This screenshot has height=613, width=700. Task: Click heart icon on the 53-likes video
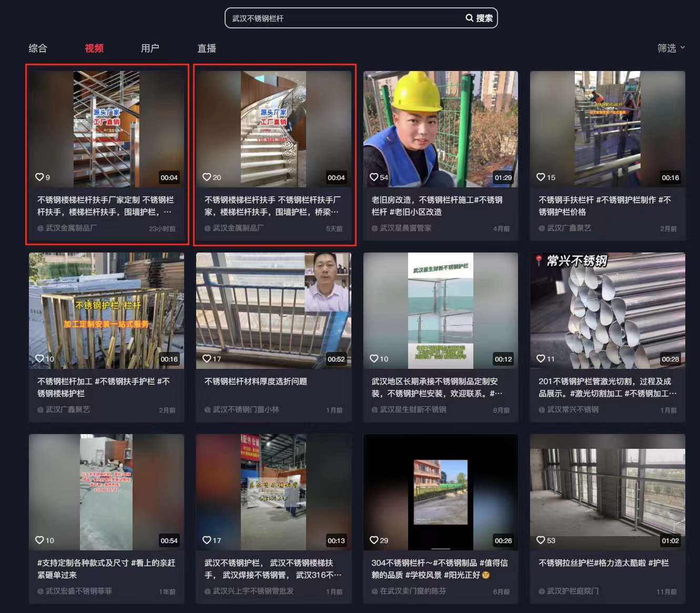pos(541,540)
